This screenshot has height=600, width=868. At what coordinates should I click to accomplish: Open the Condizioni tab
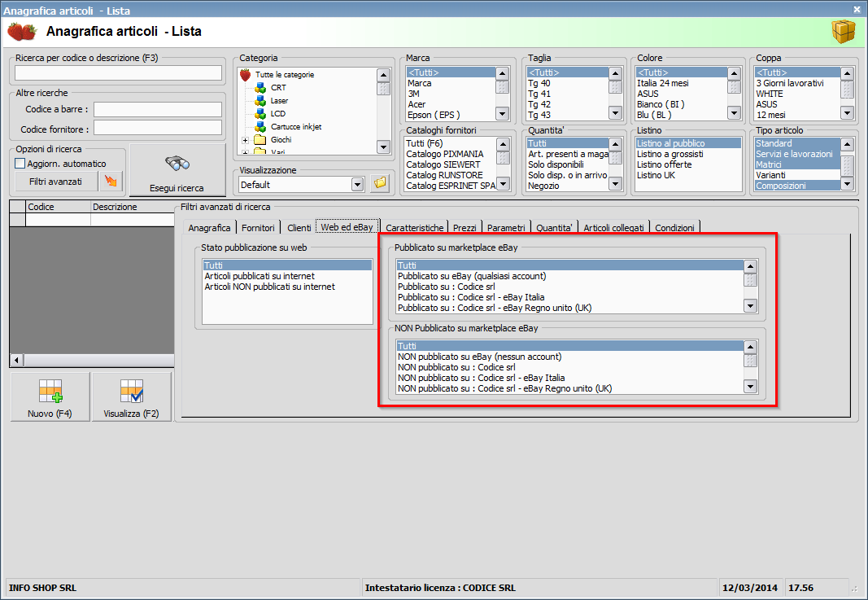674,228
